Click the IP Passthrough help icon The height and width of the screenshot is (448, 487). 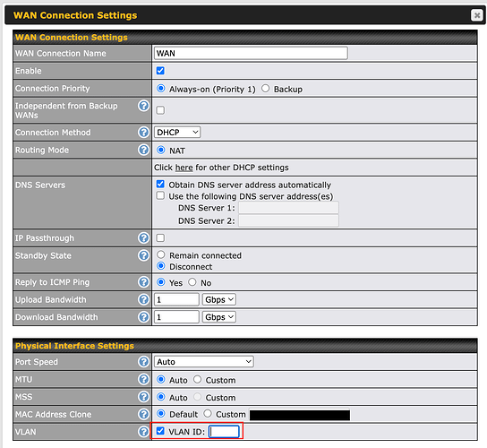tap(143, 237)
